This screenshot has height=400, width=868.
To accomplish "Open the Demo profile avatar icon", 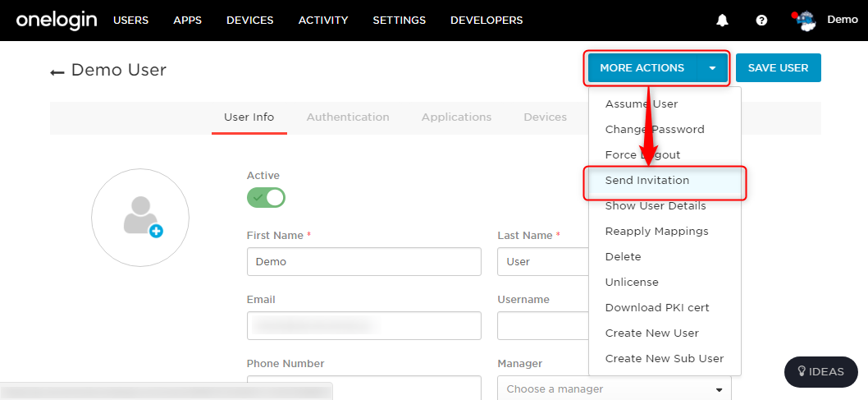I will coord(805,21).
